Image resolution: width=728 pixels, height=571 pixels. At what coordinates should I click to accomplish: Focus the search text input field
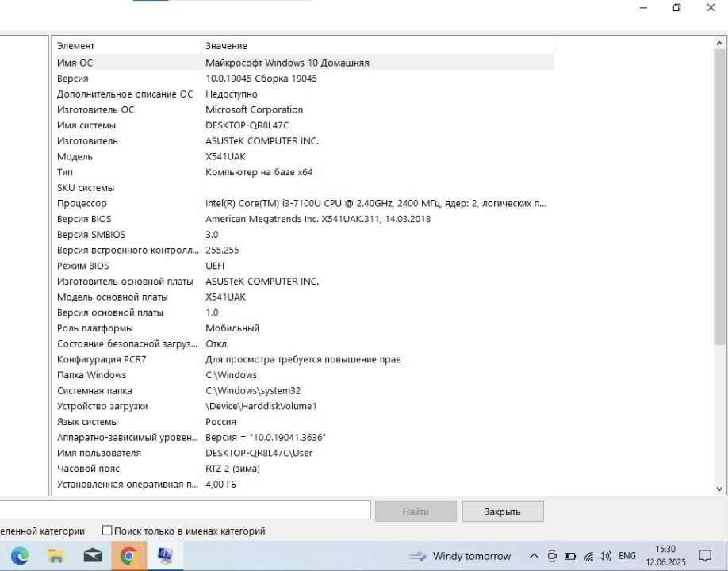click(185, 510)
